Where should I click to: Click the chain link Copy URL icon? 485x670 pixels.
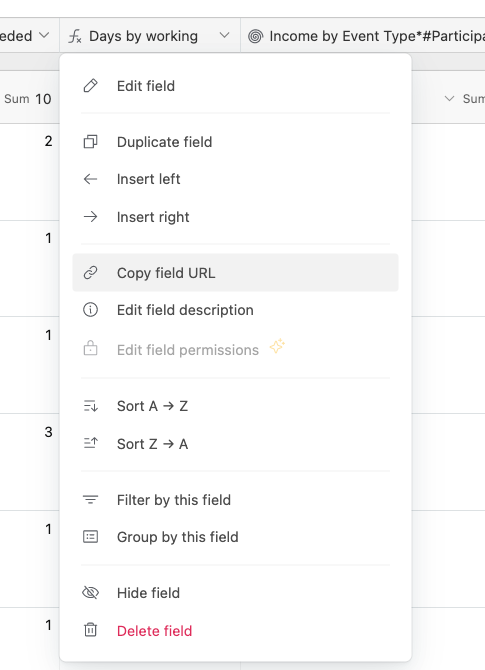[x=90, y=273]
